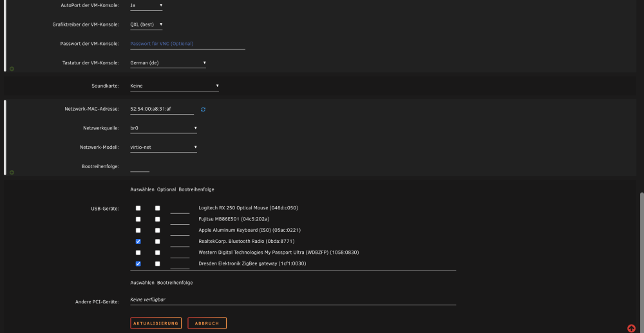
Task: Click the 'Andere PCI-Geräte:' label
Action: [x=97, y=302]
